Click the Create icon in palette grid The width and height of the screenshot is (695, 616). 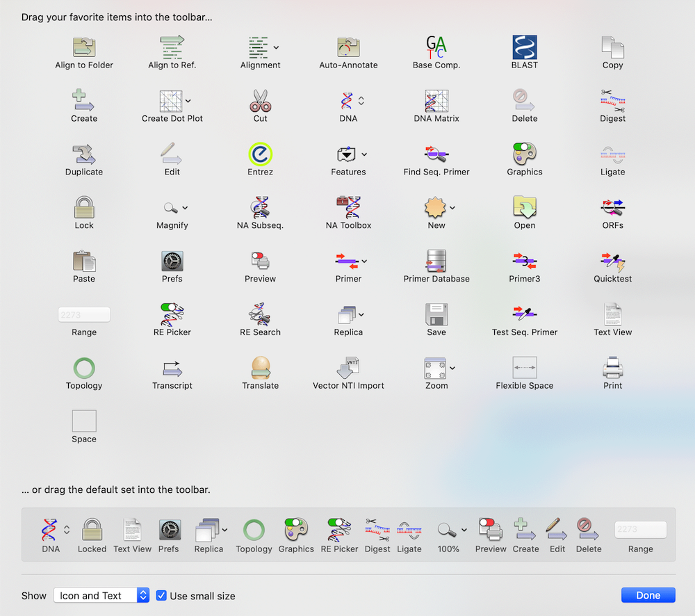pyautogui.click(x=84, y=100)
